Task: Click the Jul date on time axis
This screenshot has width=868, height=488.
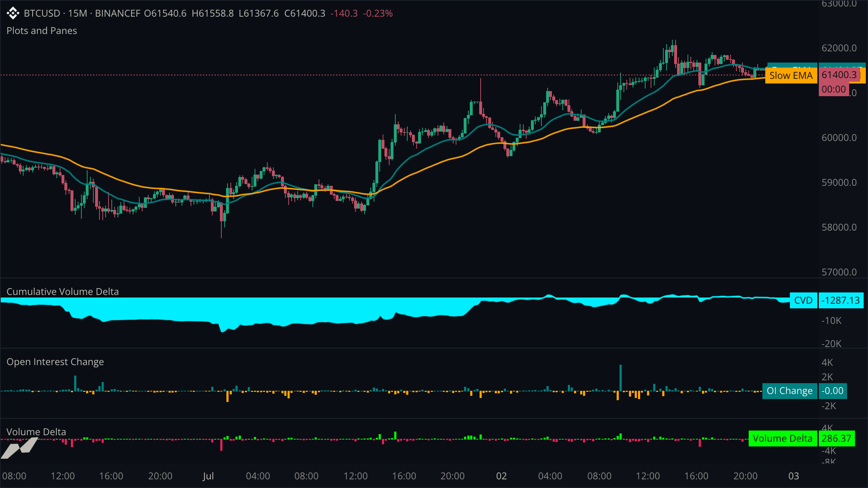Action: pos(208,476)
